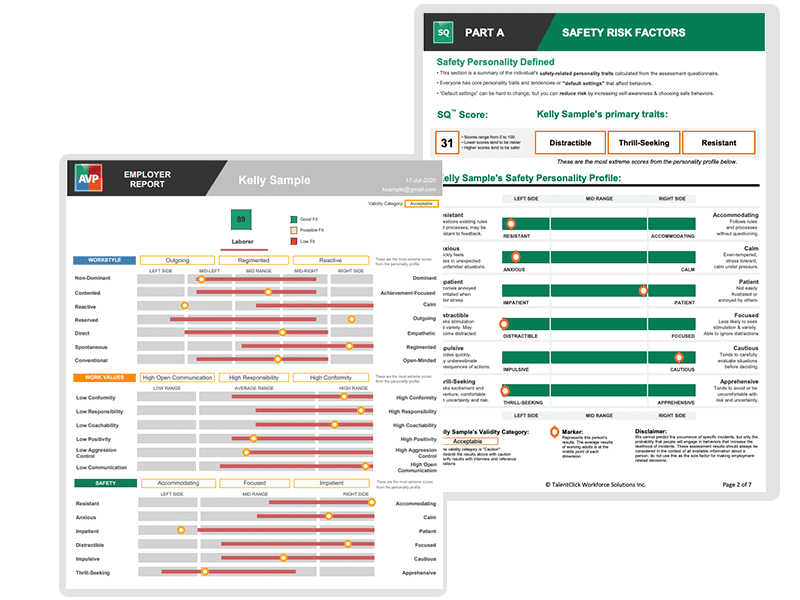Click the orange marker icon in the Marker legend
Image resolution: width=800 pixels, height=600 pixels.
click(554, 432)
